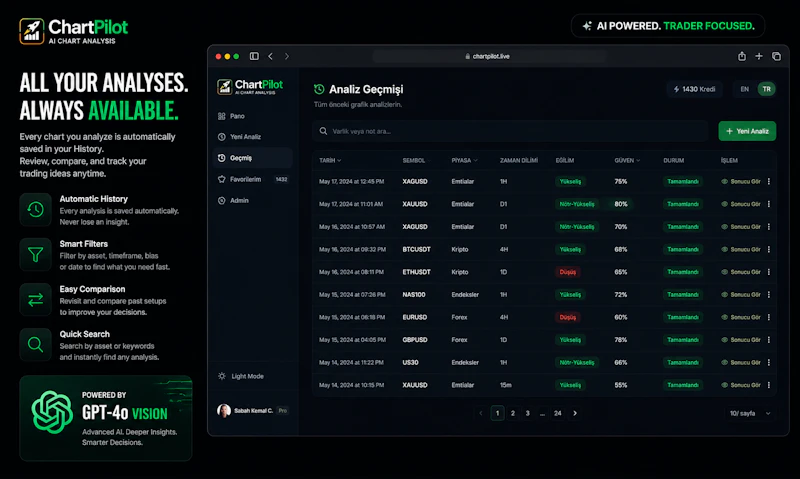Click the Tamamlandı status in BTCUSDT row

point(683,249)
